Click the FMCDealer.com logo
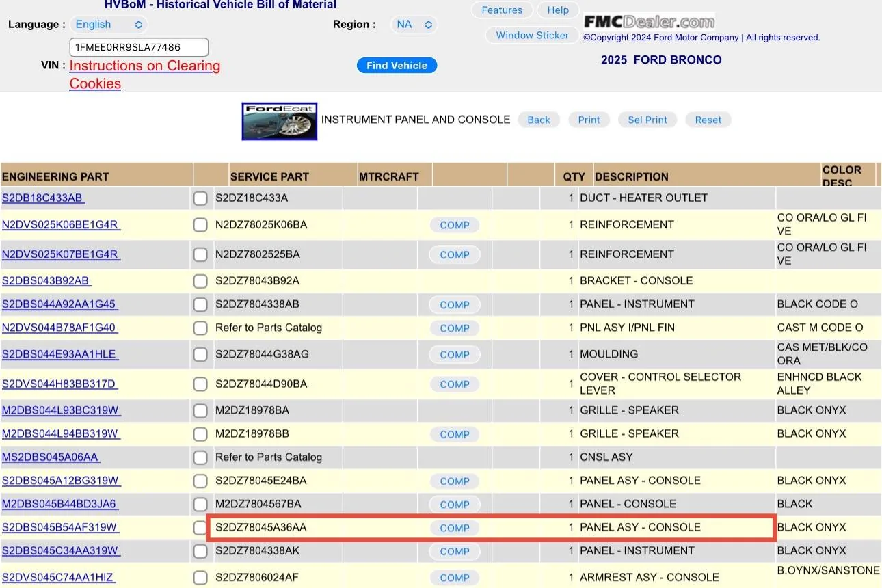882x588 pixels. [x=649, y=22]
